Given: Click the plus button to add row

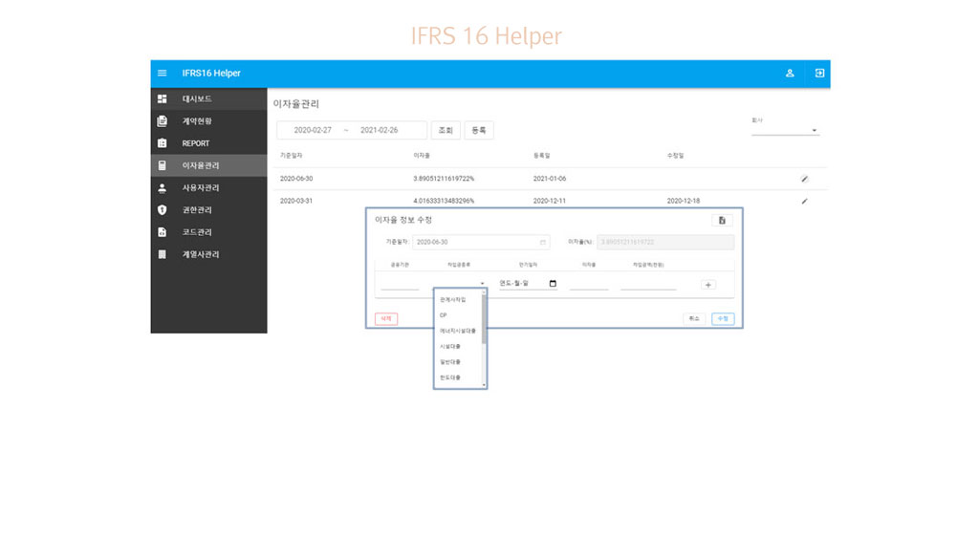Looking at the screenshot, I should [x=707, y=285].
